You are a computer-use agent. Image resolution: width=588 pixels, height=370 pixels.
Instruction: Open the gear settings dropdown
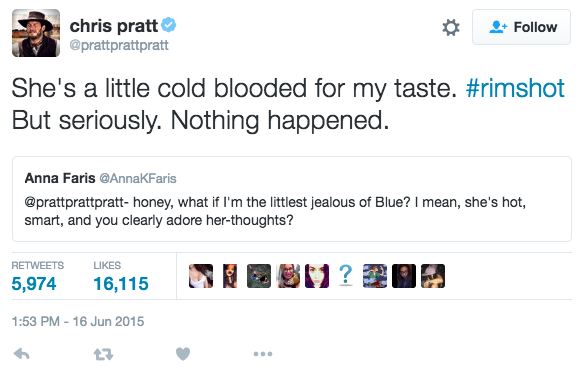point(451,27)
